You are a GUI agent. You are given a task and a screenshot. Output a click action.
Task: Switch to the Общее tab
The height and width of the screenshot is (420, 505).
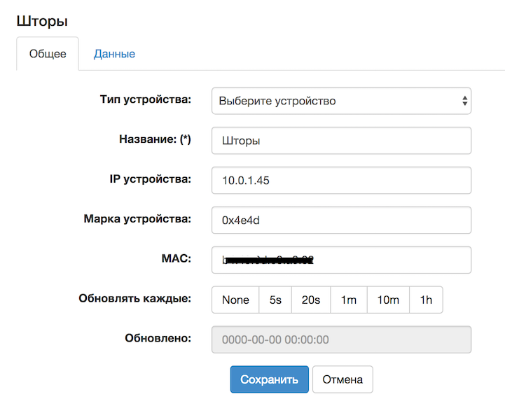pos(48,53)
